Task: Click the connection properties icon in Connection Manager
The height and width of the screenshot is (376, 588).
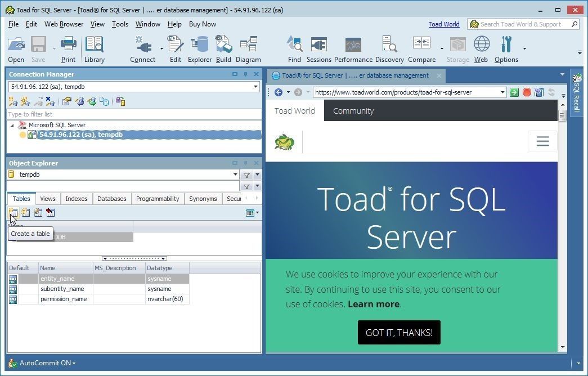Action: click(x=67, y=101)
